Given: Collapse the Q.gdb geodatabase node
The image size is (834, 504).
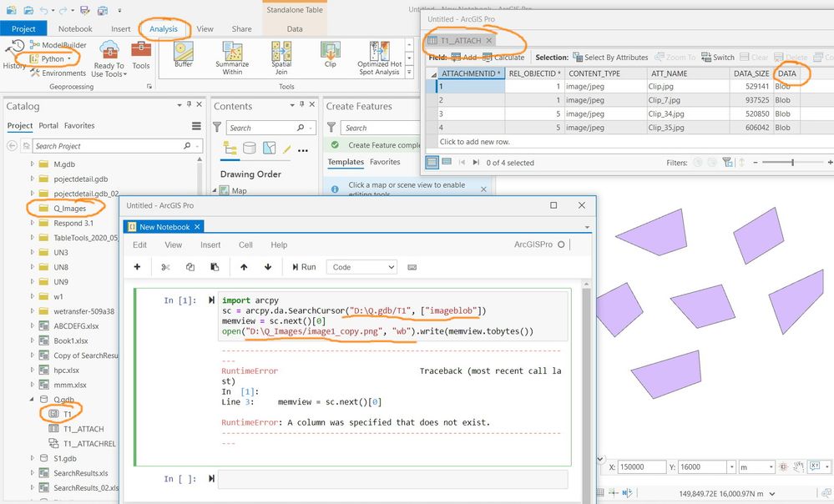Looking at the screenshot, I should pos(32,399).
